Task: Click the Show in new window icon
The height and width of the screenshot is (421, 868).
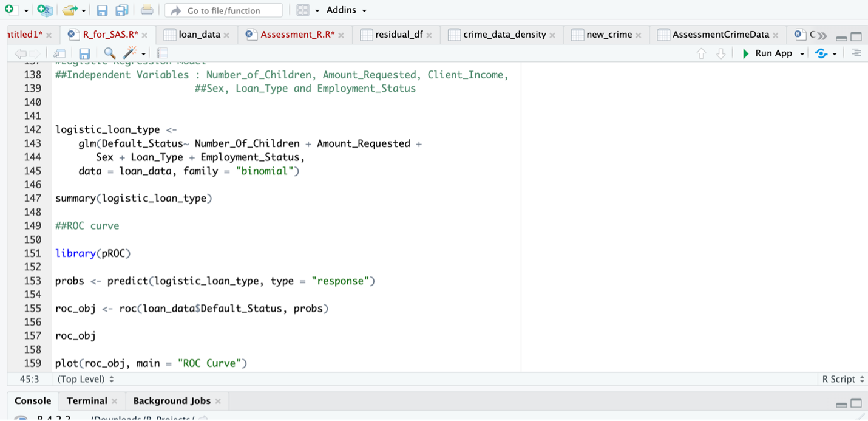Action: pos(59,53)
